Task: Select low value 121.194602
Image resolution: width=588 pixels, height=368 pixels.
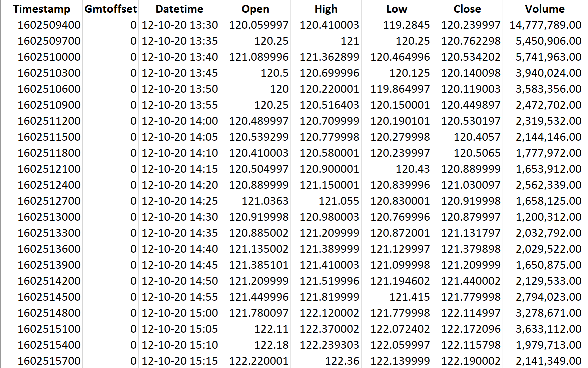Action: (x=397, y=281)
